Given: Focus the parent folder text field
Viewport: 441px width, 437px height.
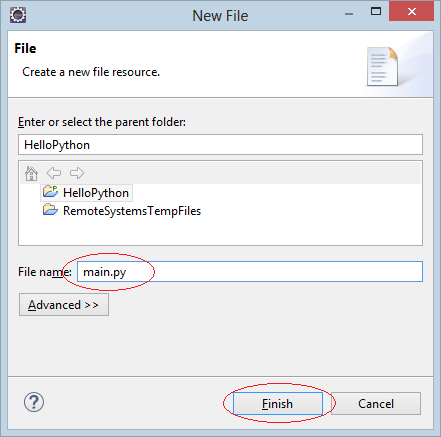Looking at the screenshot, I should (220, 145).
